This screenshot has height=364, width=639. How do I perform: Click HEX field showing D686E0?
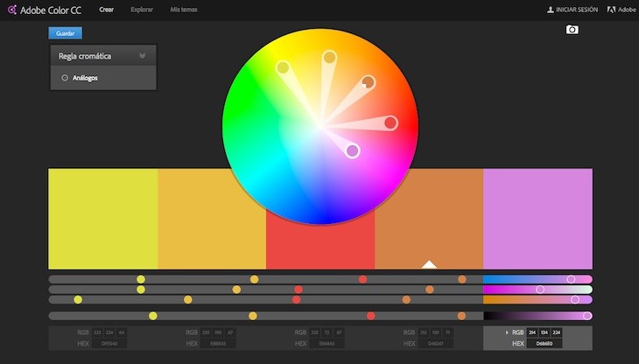(x=544, y=344)
